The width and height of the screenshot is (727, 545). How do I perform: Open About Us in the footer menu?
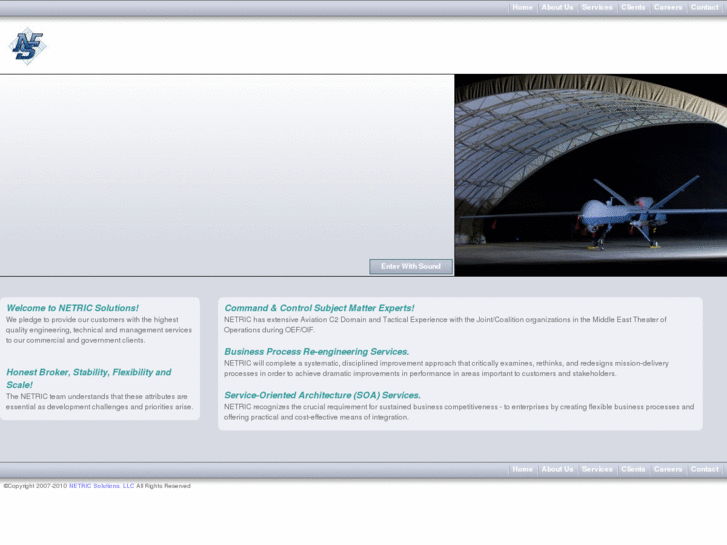click(x=557, y=469)
